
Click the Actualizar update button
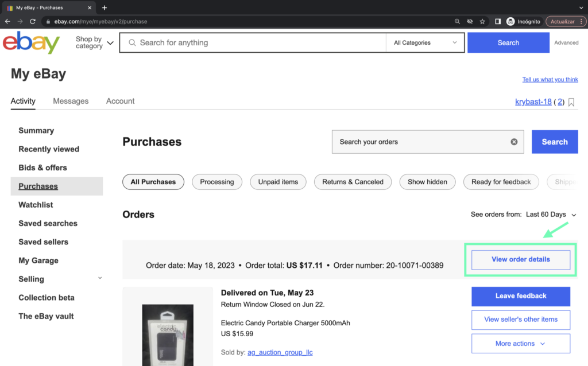click(562, 21)
